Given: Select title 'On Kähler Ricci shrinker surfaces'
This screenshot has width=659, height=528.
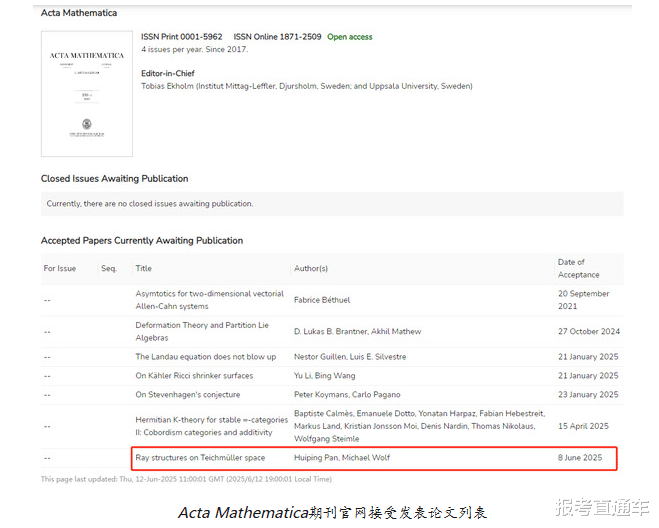Looking at the screenshot, I should pyautogui.click(x=194, y=376).
